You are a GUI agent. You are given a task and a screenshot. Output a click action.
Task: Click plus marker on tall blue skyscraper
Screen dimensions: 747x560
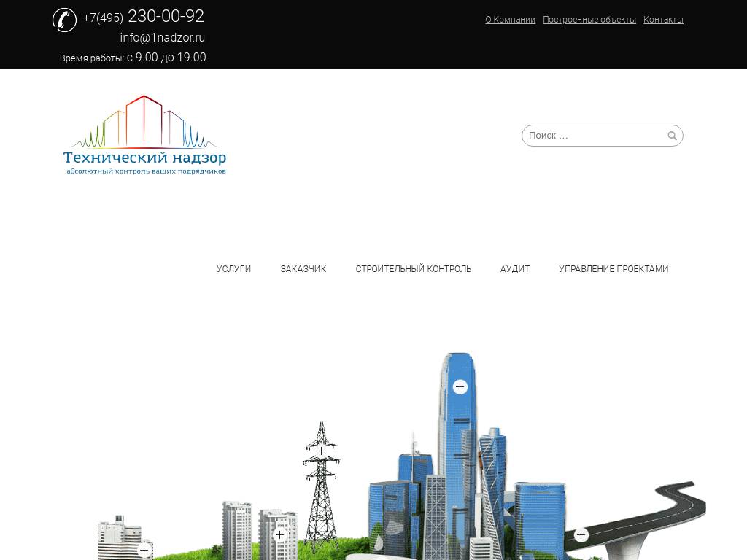tap(460, 387)
